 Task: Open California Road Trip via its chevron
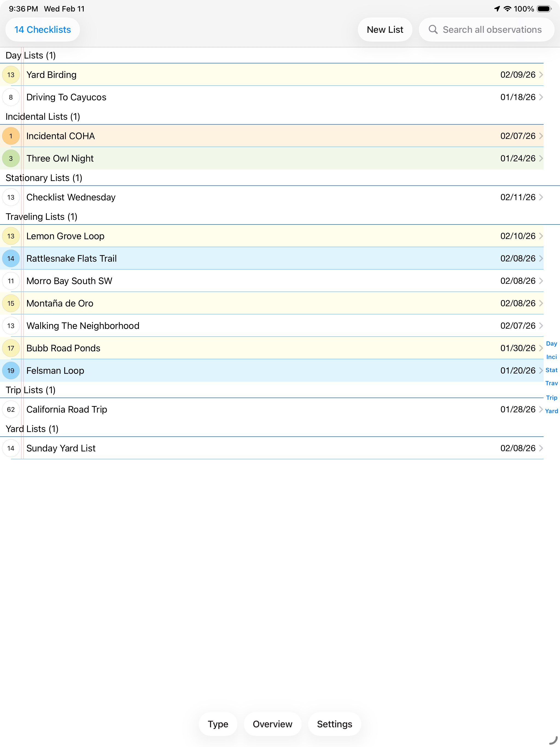click(x=541, y=409)
